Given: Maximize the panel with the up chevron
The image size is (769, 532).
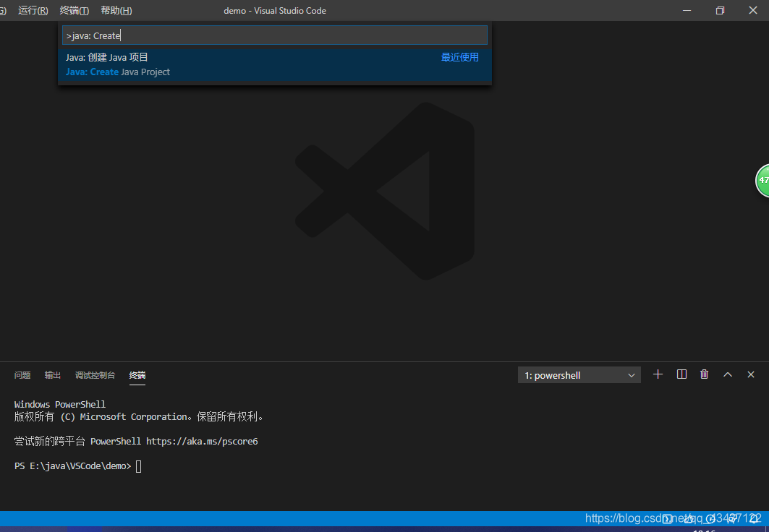Looking at the screenshot, I should 728,374.
